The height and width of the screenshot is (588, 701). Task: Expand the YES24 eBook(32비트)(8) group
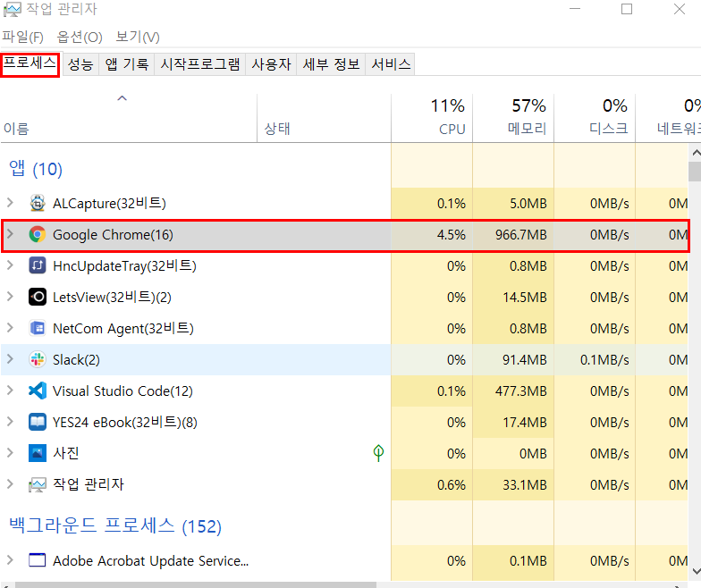(x=10, y=422)
